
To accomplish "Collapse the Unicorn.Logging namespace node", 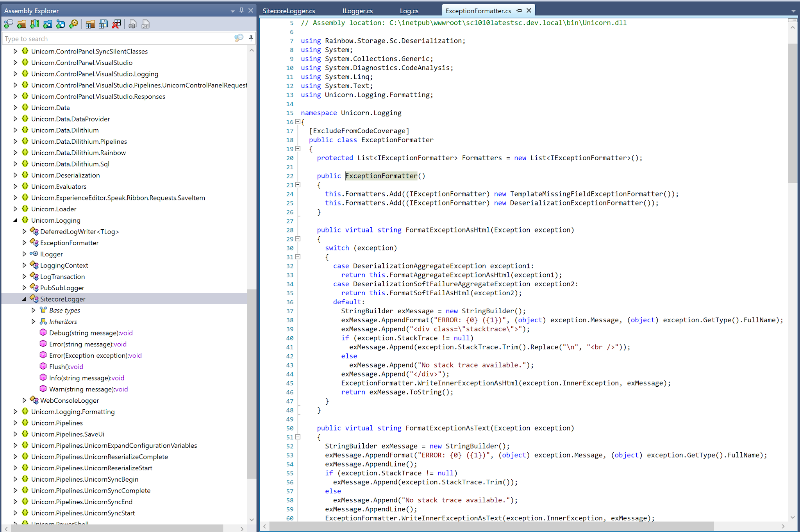I will 15,220.
